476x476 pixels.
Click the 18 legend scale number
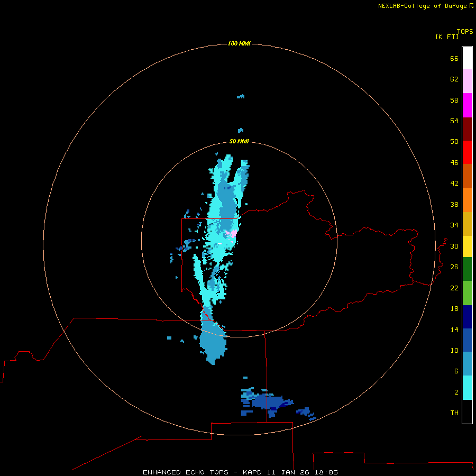(454, 309)
